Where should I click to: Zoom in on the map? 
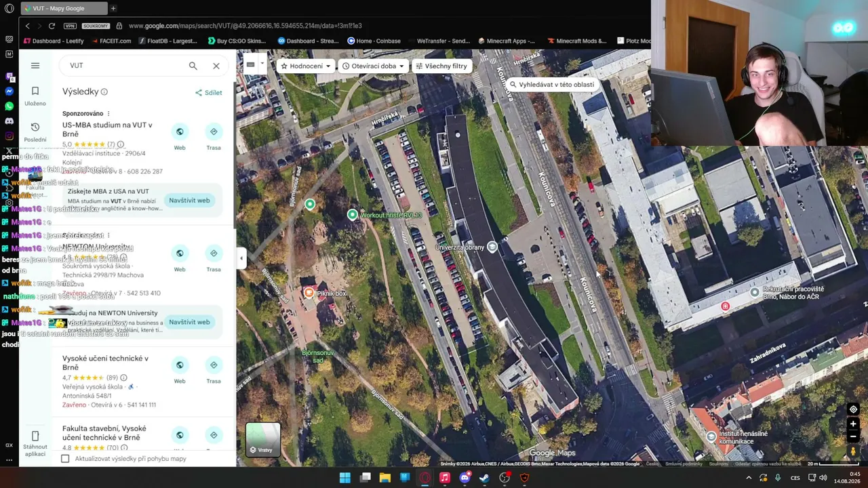tap(854, 424)
